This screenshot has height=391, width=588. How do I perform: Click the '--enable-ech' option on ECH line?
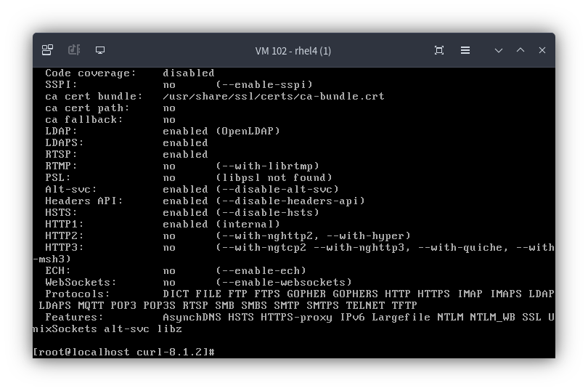[x=261, y=271]
